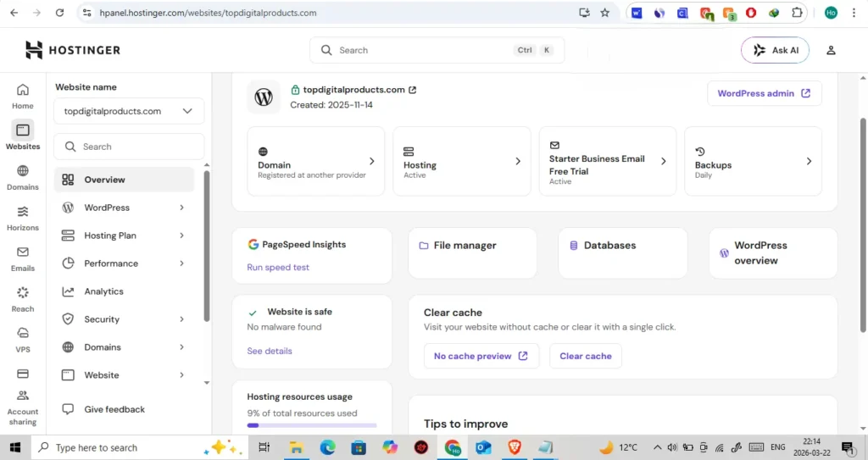Open Chrome three-dot menu
The height and width of the screenshot is (460, 868).
[x=854, y=13]
